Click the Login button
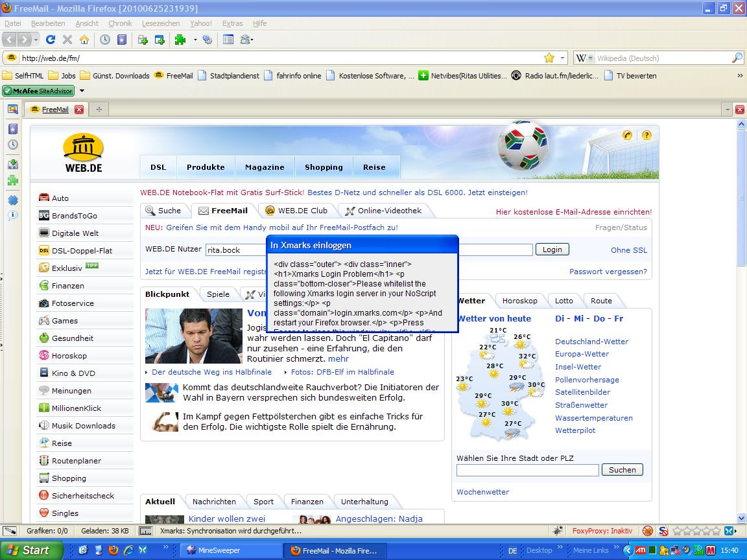Screen dimensions: 747x560 (552, 250)
